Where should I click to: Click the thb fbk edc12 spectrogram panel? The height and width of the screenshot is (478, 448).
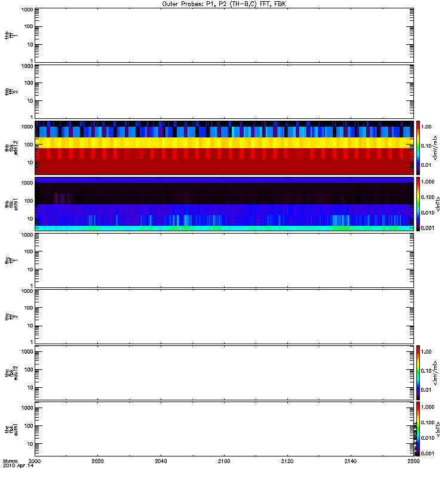pyautogui.click(x=225, y=148)
